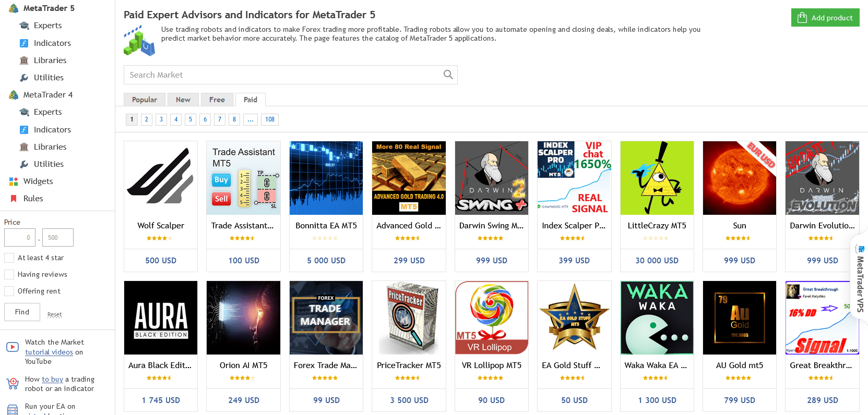Click the MetaTrader 5 Libraries icon
This screenshot has width=868, height=415.
click(x=24, y=60)
